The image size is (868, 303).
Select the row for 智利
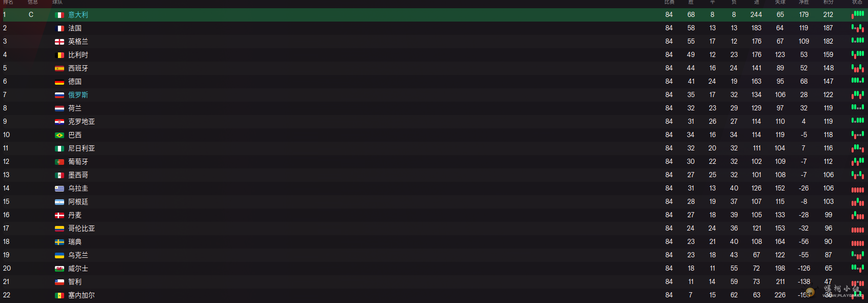(434, 282)
